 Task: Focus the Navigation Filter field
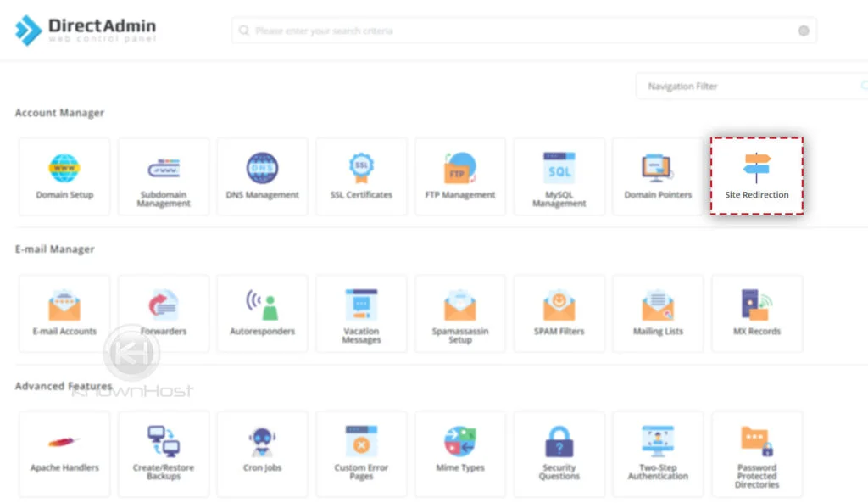(752, 86)
